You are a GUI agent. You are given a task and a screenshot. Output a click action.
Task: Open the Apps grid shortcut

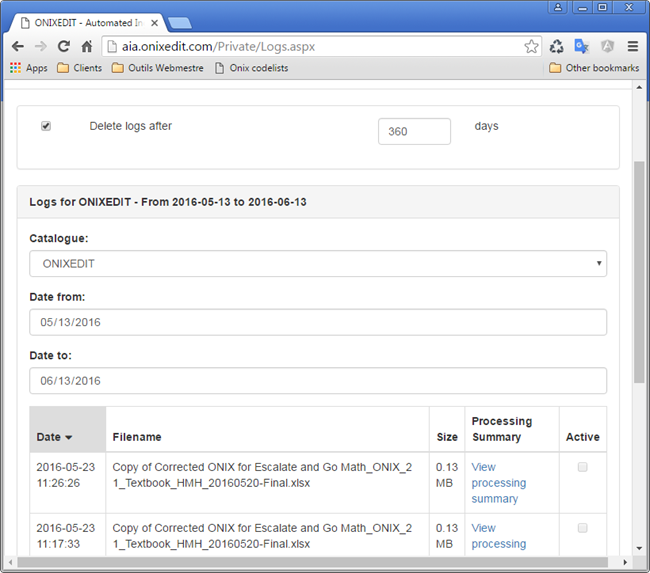pos(29,68)
